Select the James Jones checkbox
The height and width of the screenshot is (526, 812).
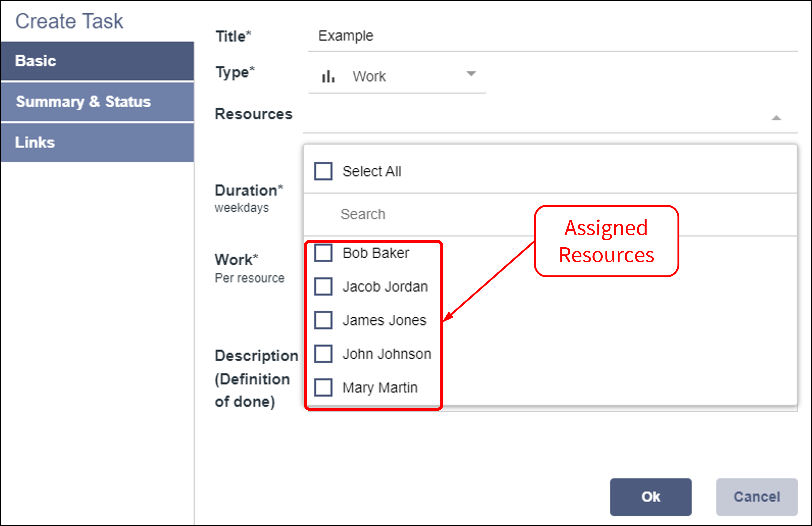(323, 320)
